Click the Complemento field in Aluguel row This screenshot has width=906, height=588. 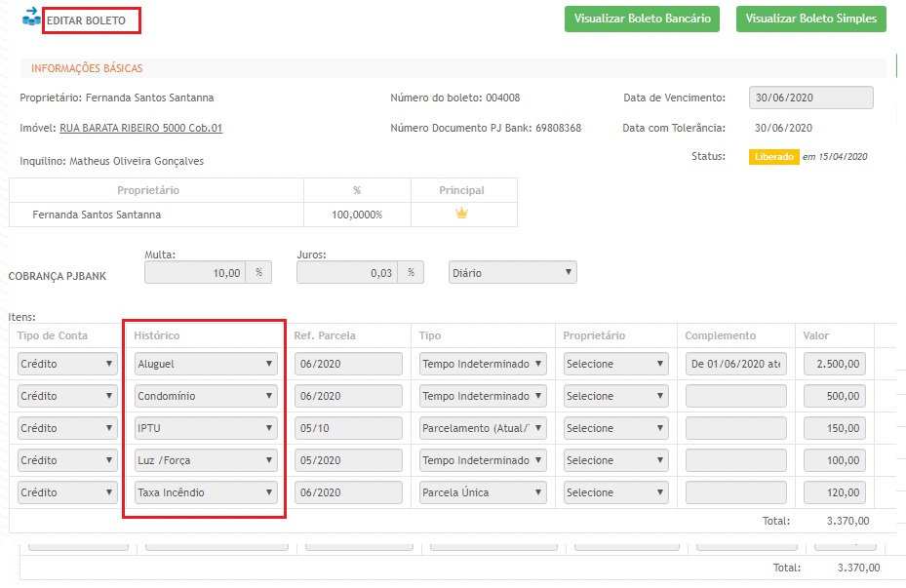coord(735,364)
